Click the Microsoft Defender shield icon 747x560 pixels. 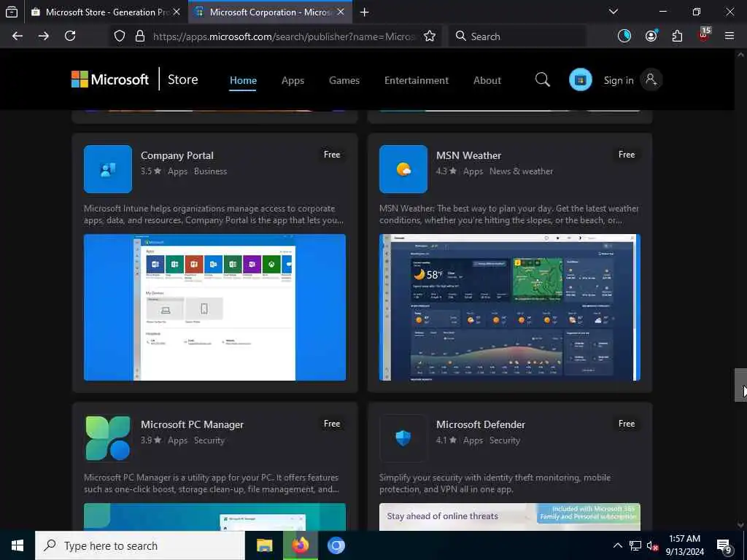coord(403,438)
